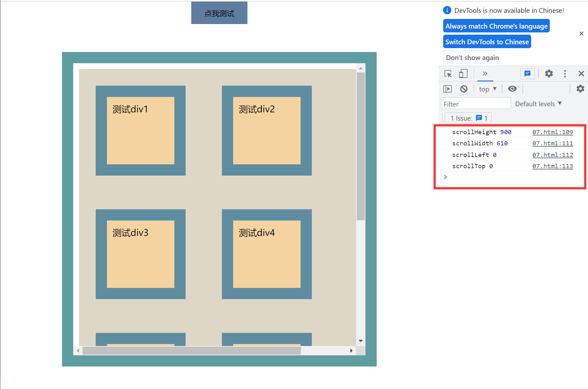Create a live expression with eye icon
This screenshot has width=588, height=389.
click(x=512, y=89)
